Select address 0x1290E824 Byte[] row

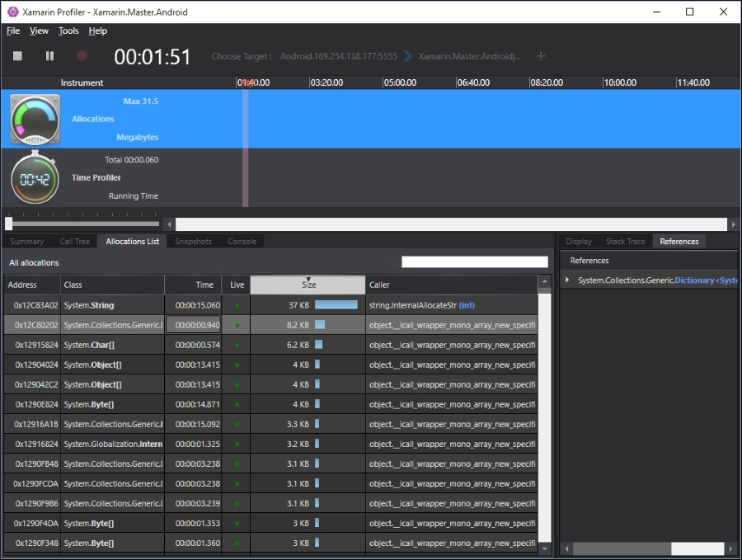pos(270,405)
